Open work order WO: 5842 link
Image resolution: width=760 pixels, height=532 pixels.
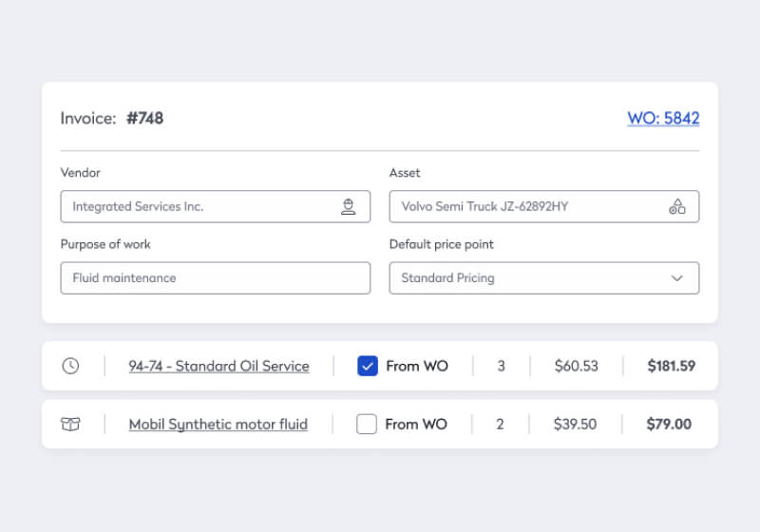click(663, 119)
